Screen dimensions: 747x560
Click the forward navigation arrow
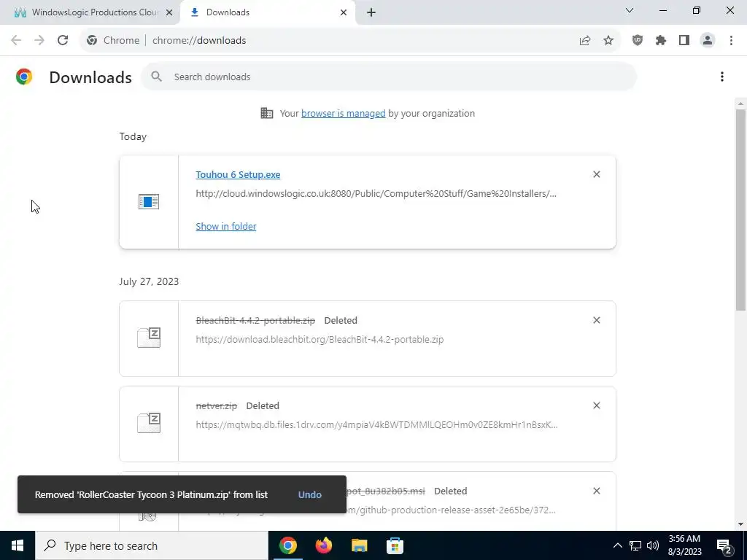click(39, 41)
